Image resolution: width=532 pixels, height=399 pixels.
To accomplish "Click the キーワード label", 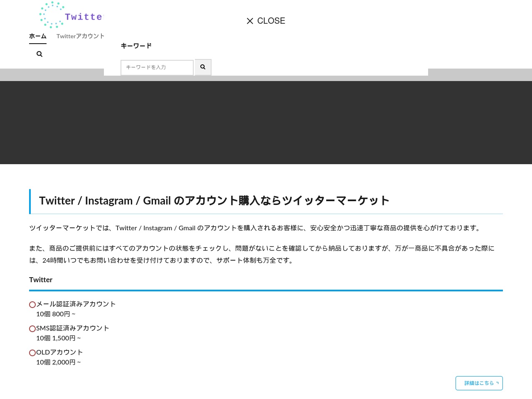I will (x=136, y=46).
